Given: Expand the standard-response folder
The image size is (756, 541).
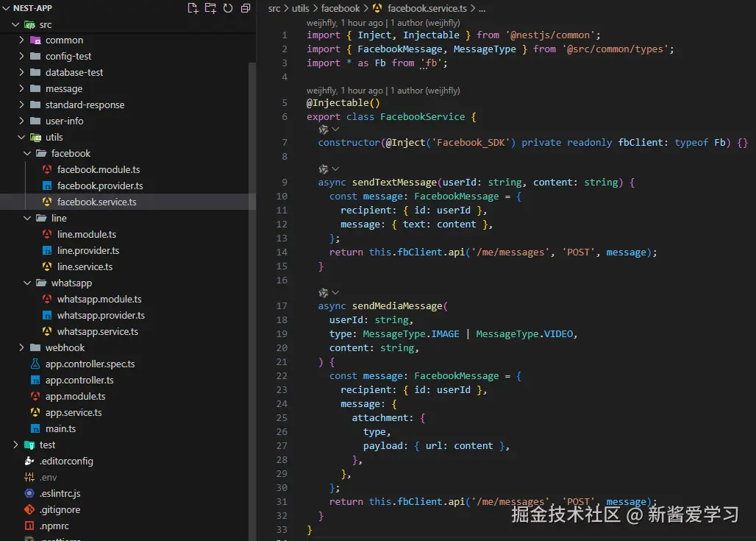Looking at the screenshot, I should [x=21, y=105].
